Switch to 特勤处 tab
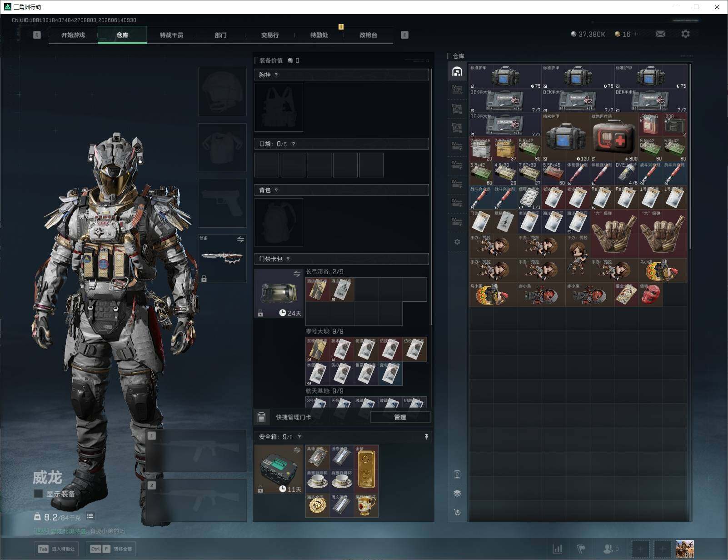728x560 pixels. click(x=319, y=35)
